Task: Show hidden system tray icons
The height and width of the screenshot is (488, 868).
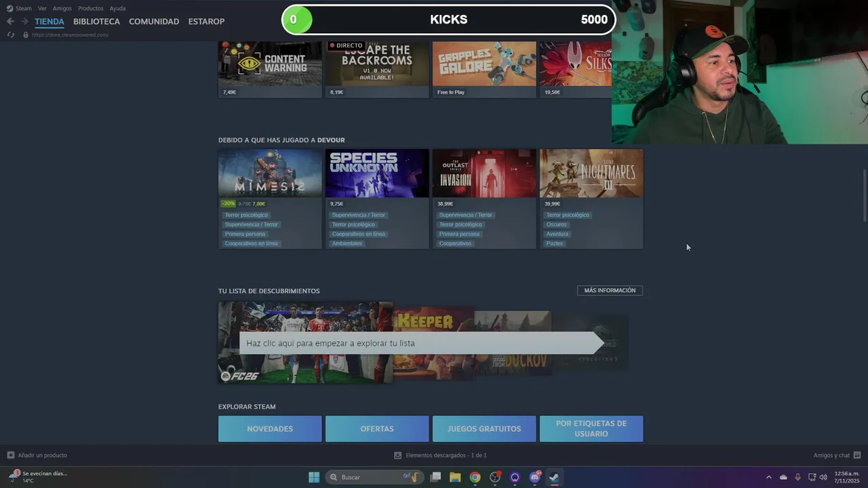Action: point(768,477)
